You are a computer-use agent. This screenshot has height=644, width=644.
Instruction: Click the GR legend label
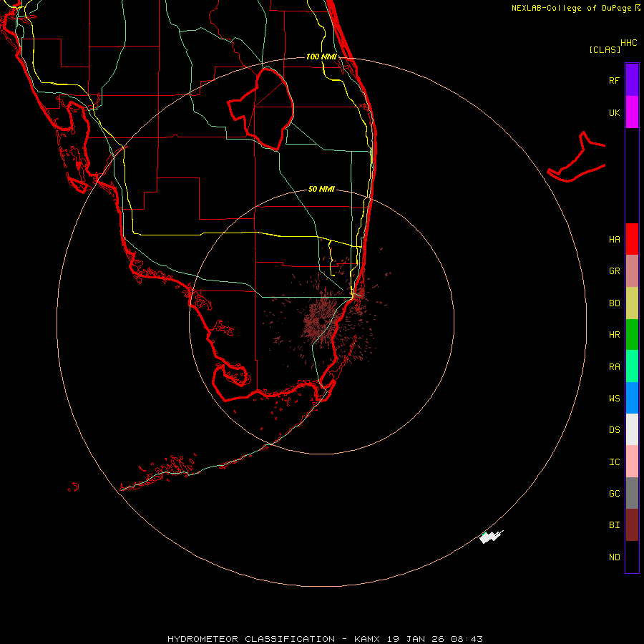point(614,271)
